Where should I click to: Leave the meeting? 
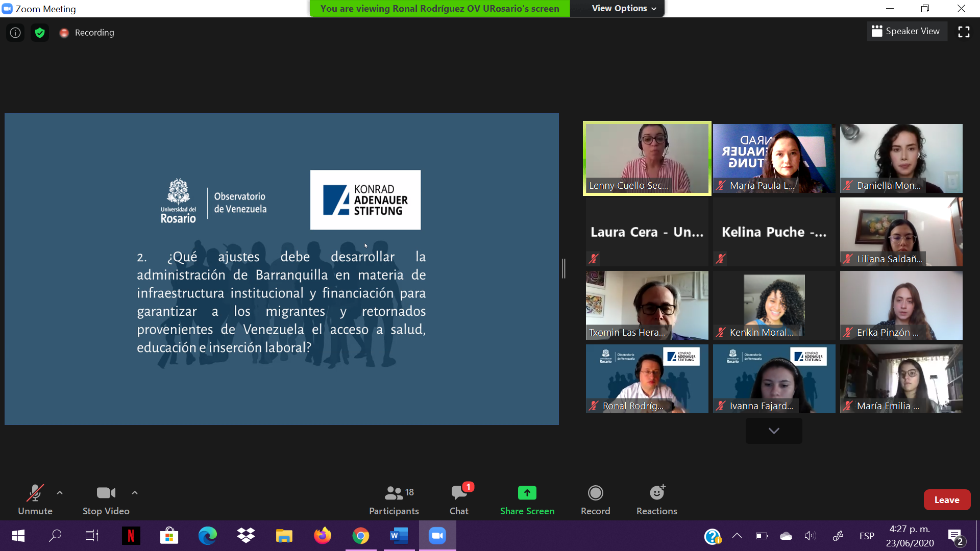pos(946,500)
